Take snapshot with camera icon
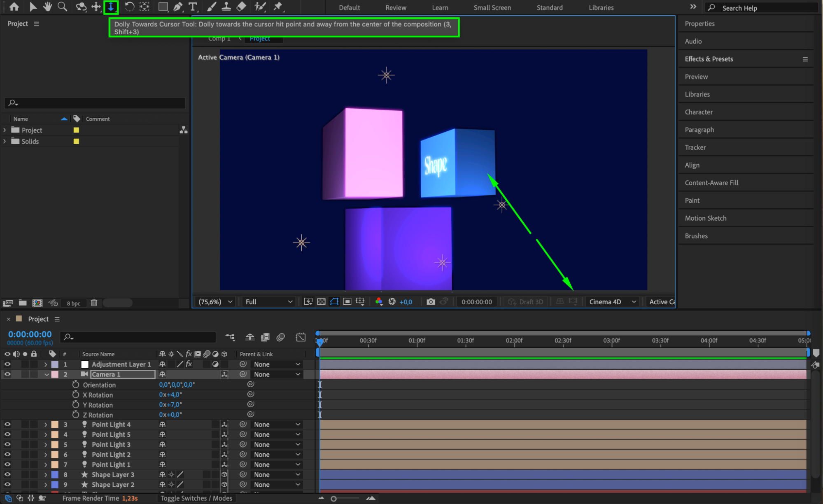Screen dimensions: 823x504 click(x=431, y=302)
